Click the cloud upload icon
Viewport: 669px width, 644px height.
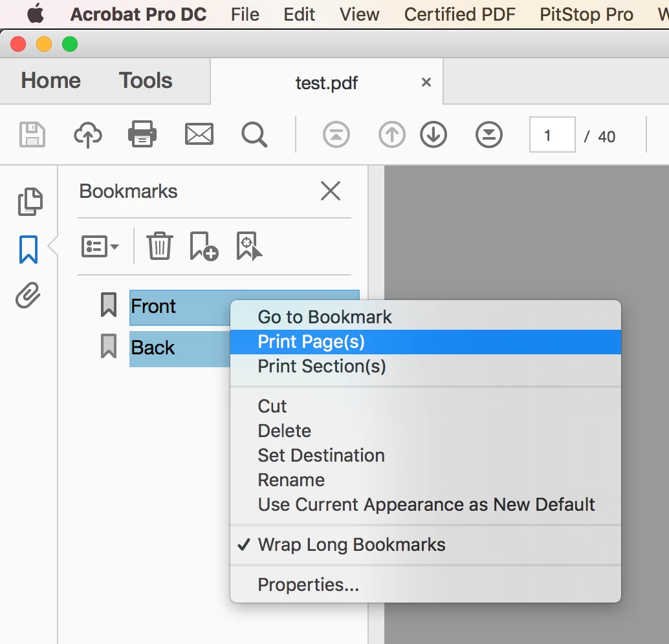tap(87, 134)
